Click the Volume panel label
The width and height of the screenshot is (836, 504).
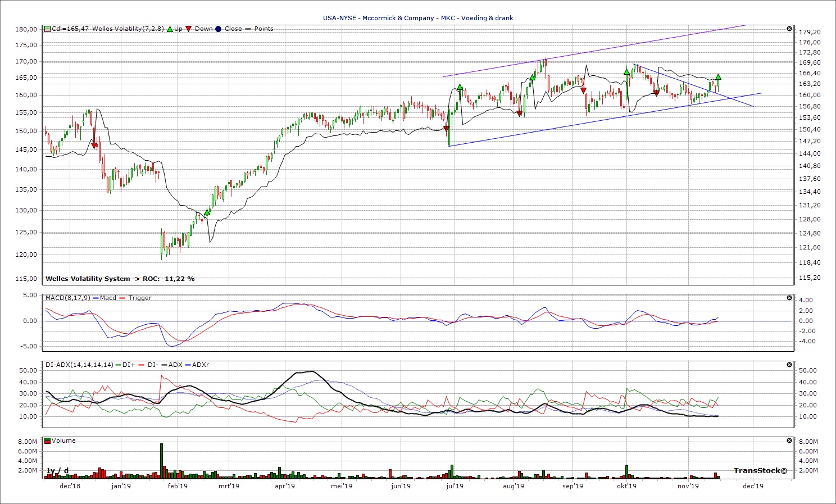[x=63, y=441]
